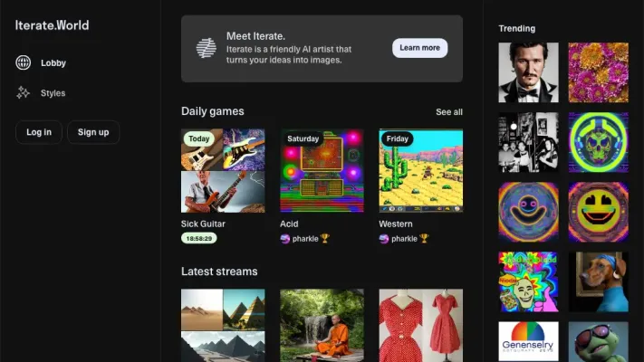
Task: Open today's Sick Guitar game thumbnail
Action: (223, 170)
